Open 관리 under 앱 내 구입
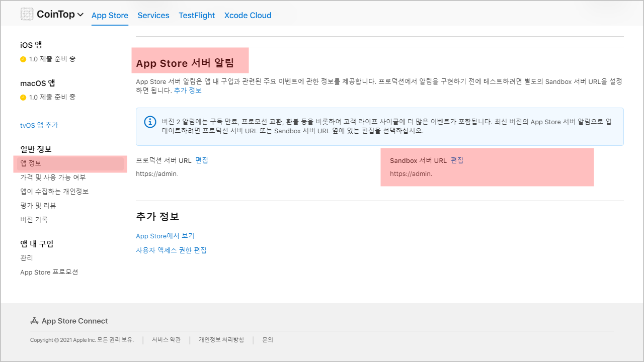 27,258
